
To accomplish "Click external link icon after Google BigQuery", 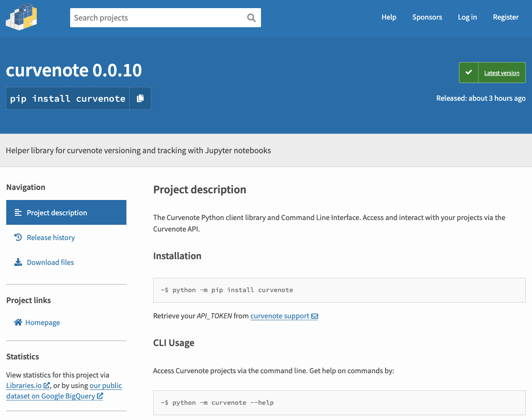I will pos(100,396).
